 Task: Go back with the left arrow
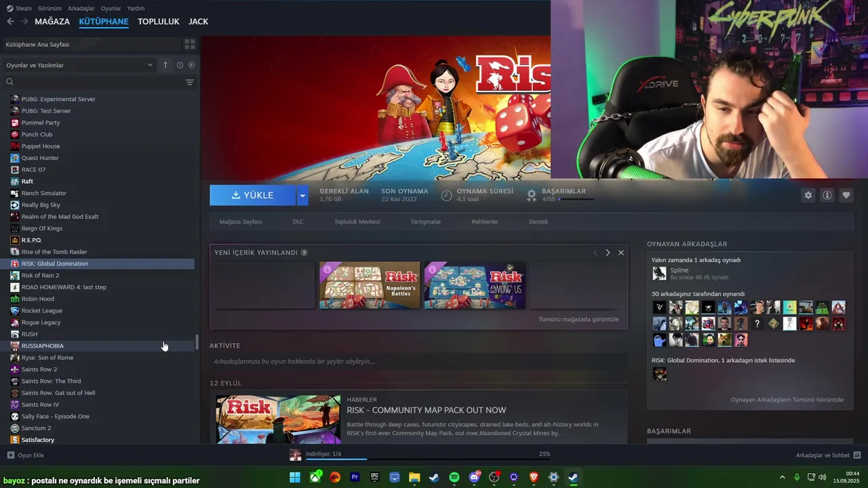click(x=10, y=22)
